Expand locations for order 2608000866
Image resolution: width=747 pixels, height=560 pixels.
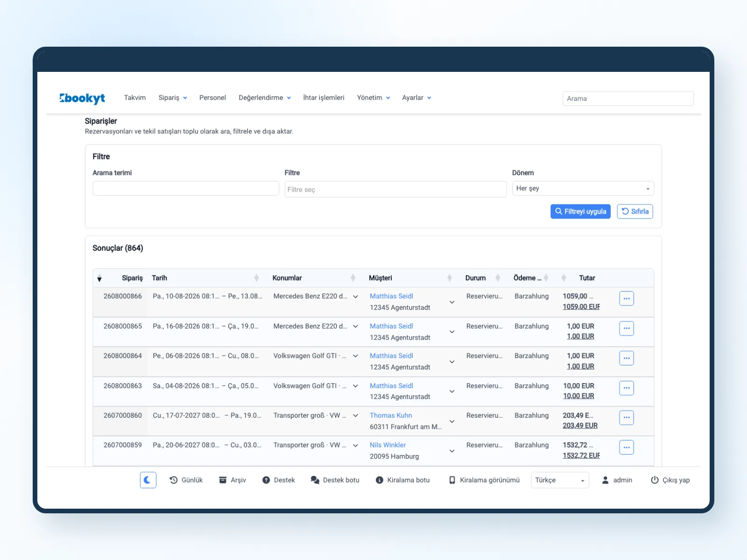coord(356,296)
